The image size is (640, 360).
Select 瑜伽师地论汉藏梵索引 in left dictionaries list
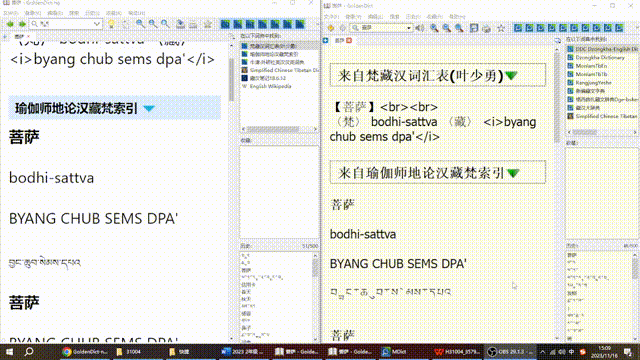(x=280, y=54)
